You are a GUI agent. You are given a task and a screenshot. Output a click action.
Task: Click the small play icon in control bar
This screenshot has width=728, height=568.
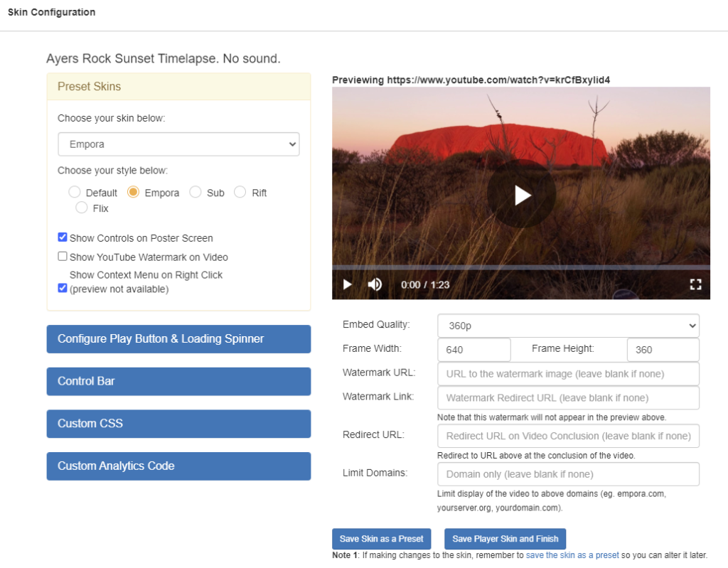click(347, 284)
